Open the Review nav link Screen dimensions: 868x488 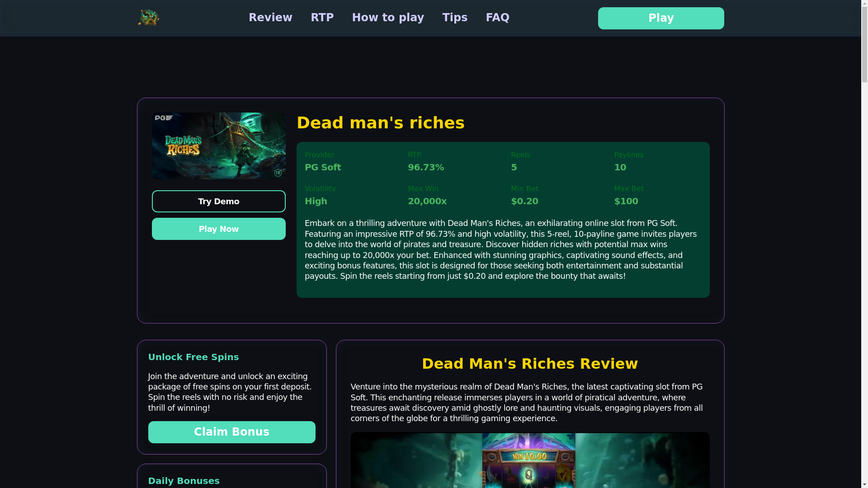(270, 18)
